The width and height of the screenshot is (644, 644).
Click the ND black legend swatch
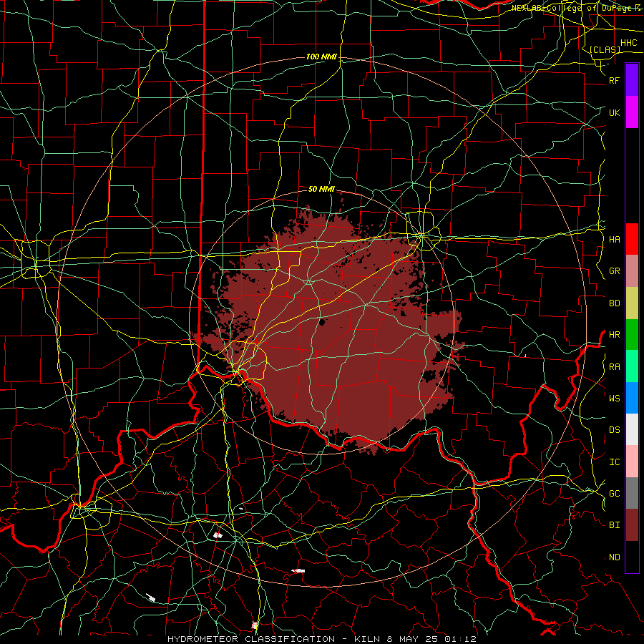(632, 557)
